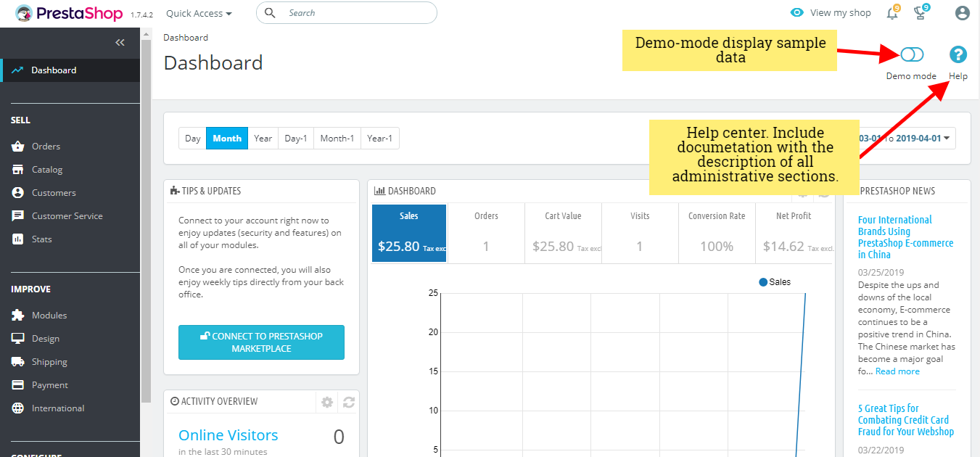Image resolution: width=980 pixels, height=457 pixels.
Task: Click the PrestaShop logo
Action: (x=69, y=13)
